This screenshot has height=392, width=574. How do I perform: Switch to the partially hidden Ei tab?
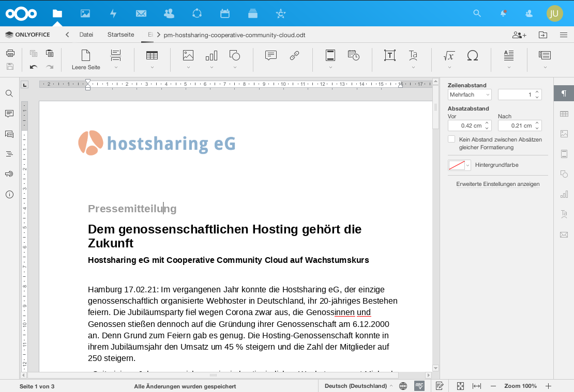click(149, 35)
